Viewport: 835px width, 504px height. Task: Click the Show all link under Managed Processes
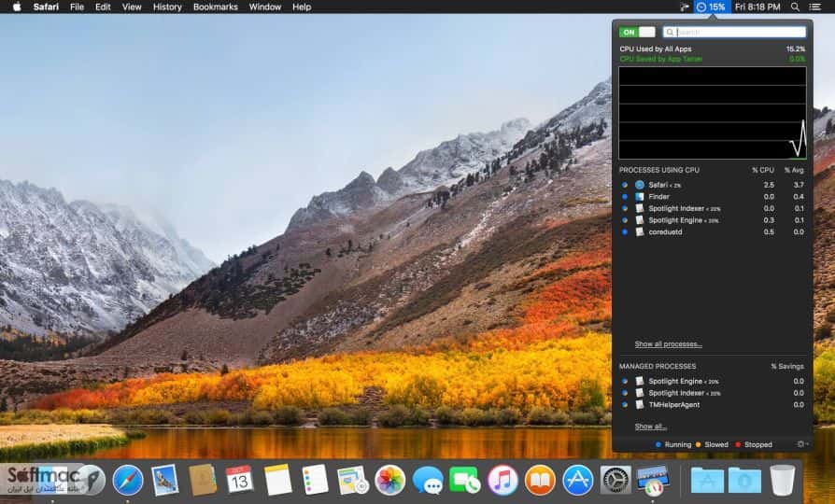click(x=650, y=427)
